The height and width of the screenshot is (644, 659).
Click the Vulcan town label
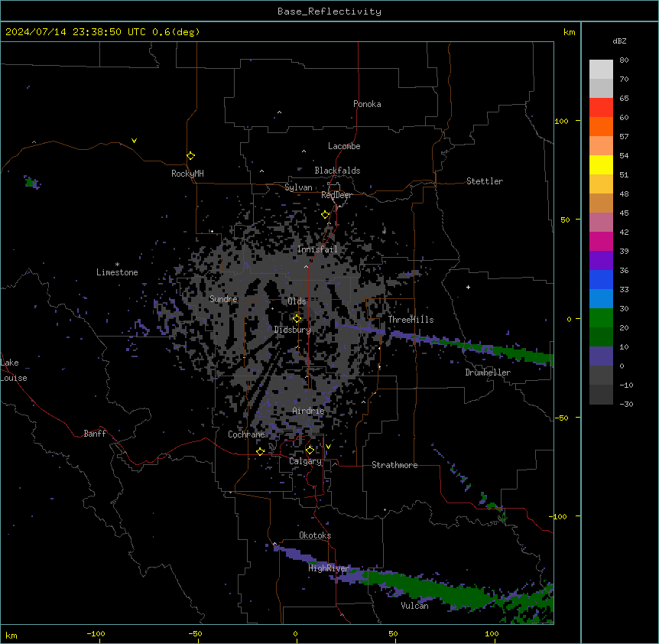point(415,606)
